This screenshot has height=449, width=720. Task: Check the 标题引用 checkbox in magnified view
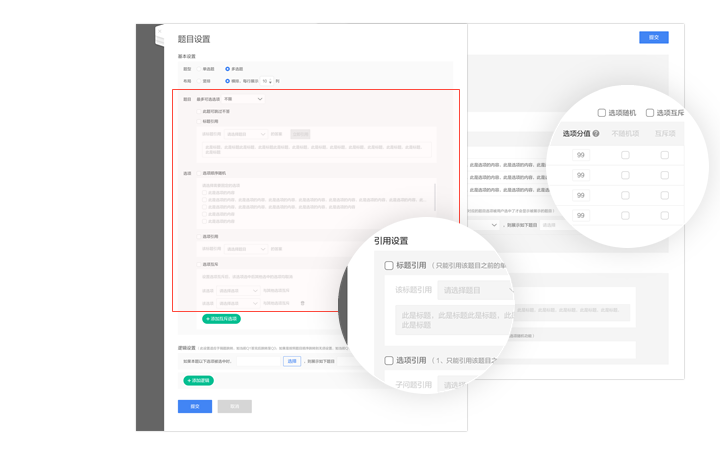[x=389, y=266]
